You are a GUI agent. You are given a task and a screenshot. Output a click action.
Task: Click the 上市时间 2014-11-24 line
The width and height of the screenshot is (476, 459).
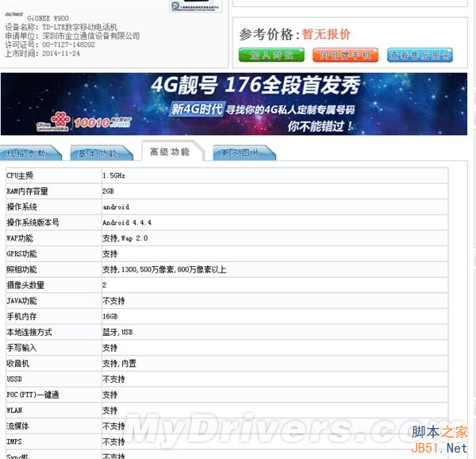pyautogui.click(x=42, y=53)
